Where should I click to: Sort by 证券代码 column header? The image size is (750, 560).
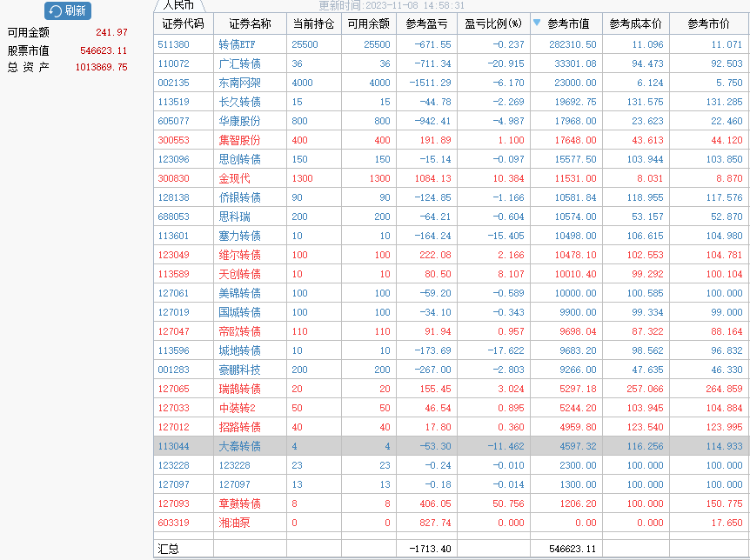[184, 23]
